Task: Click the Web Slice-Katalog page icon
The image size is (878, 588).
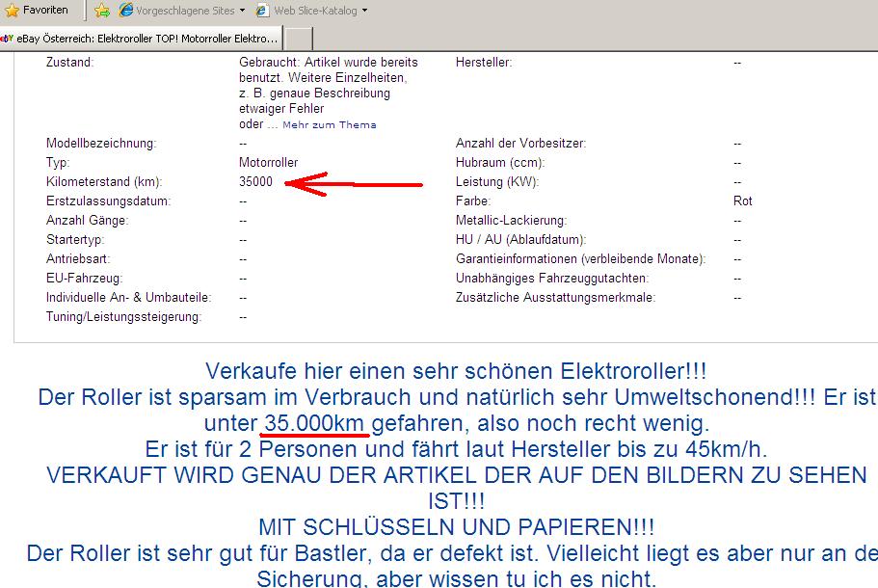Action: click(261, 11)
